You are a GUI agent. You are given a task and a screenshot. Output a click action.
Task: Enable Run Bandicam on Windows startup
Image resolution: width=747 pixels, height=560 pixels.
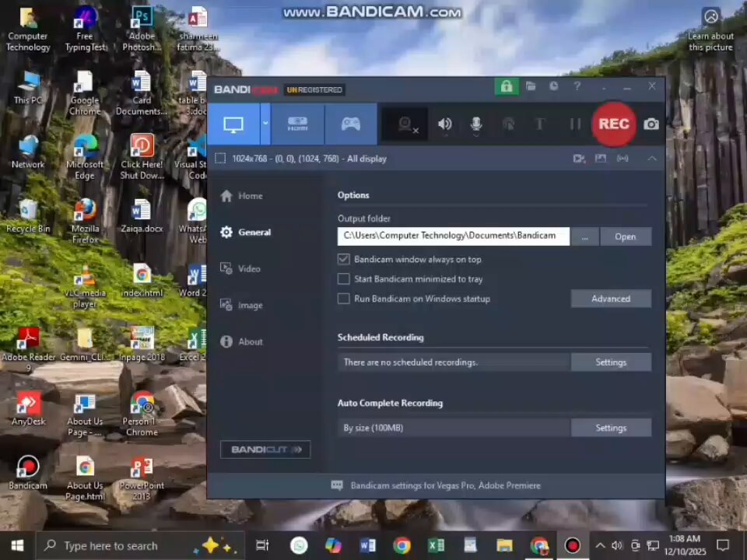point(343,299)
